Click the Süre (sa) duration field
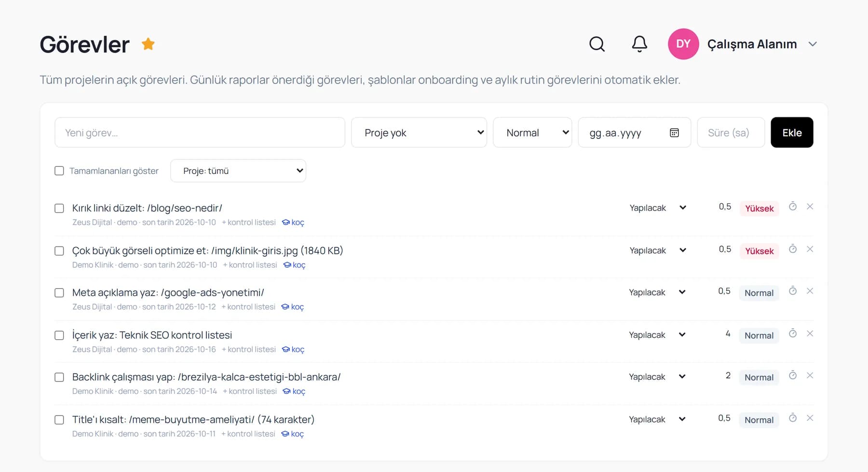Screen dimensions: 868x472 tap(731, 132)
